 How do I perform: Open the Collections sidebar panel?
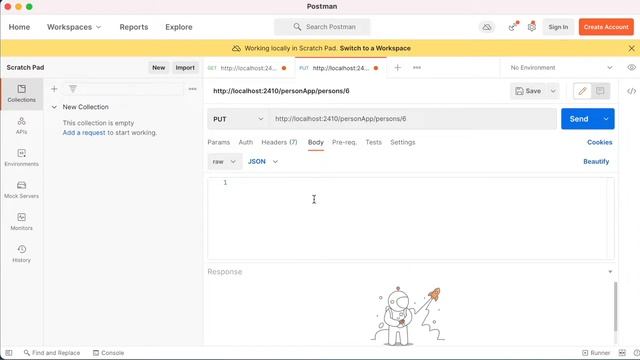(x=22, y=93)
